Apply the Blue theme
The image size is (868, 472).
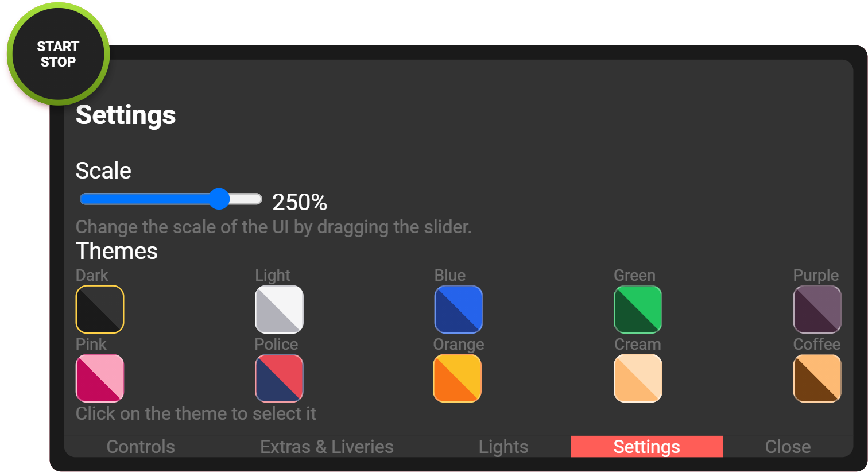459,309
